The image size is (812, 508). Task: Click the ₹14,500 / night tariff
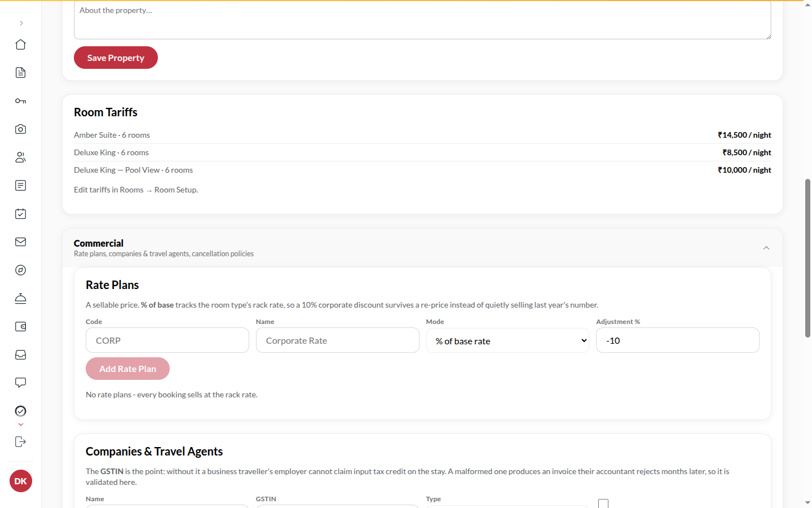point(744,135)
